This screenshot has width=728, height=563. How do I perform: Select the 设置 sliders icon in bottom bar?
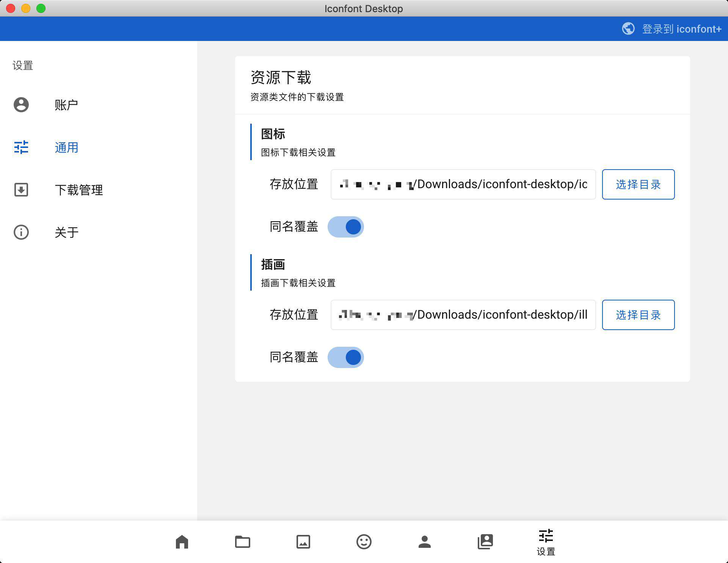click(546, 536)
